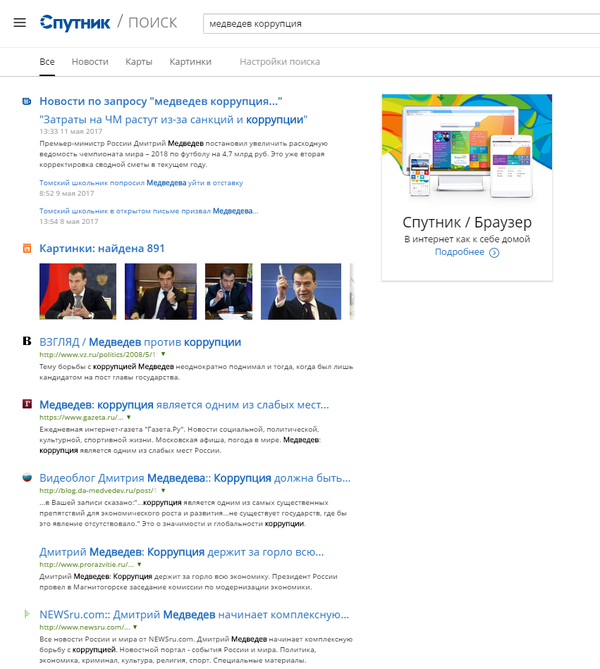This screenshot has width=600, height=669.
Task: Switch to the Карты tab
Action: [x=139, y=62]
